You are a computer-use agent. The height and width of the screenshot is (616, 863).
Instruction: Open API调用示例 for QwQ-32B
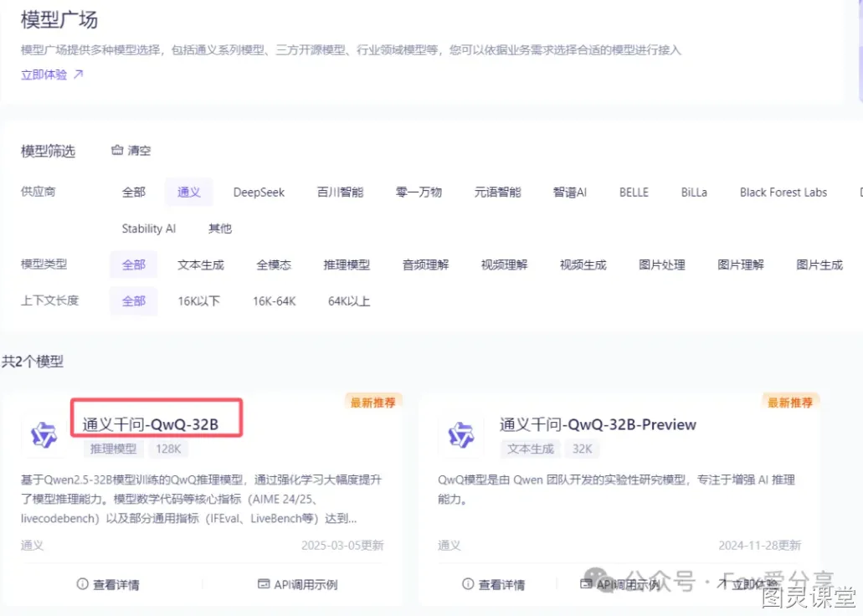coord(298,584)
